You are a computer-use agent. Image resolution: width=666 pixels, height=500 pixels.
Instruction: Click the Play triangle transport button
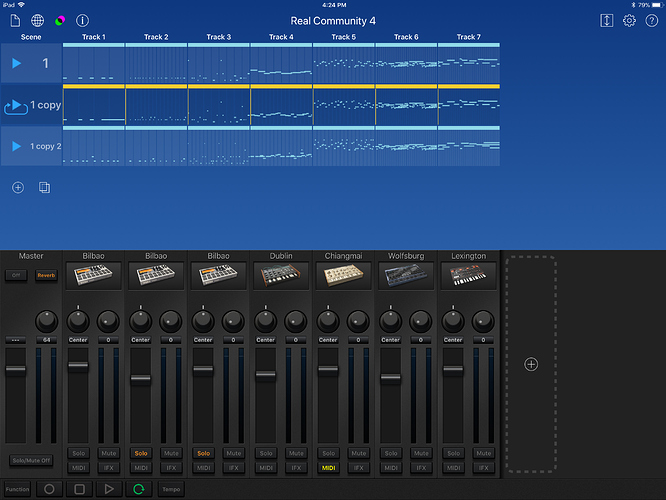[109, 489]
